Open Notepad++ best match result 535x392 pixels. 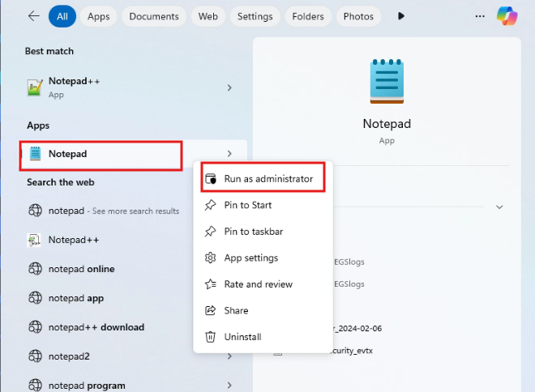click(x=133, y=87)
